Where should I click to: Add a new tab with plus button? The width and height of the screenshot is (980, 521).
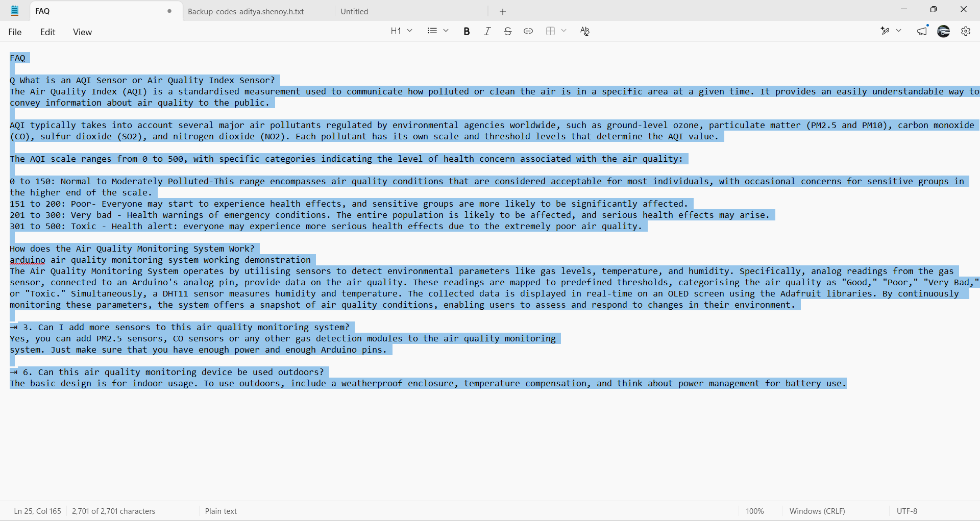(503, 11)
